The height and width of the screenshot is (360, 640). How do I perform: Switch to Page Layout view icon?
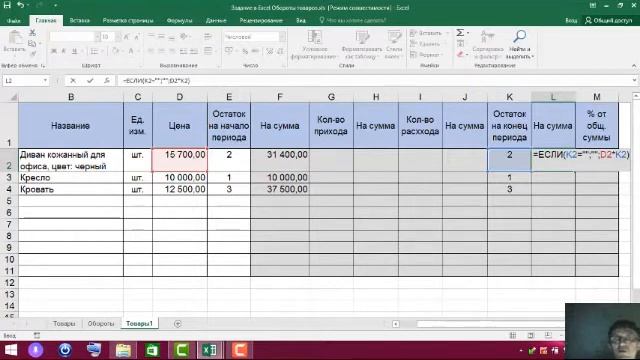[x=530, y=335]
